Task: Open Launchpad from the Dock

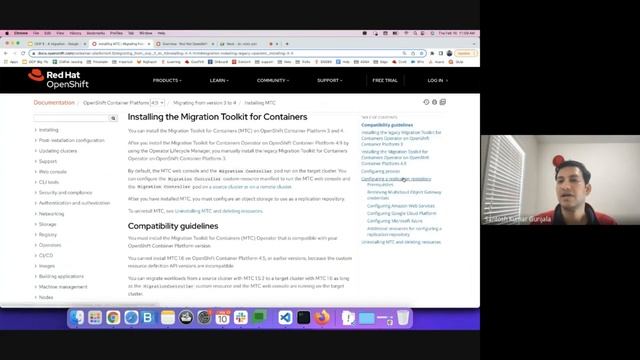Action: (95, 318)
